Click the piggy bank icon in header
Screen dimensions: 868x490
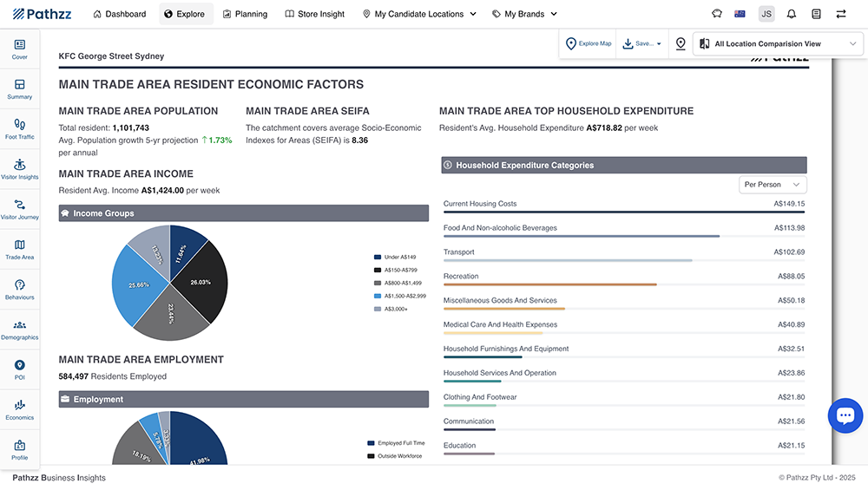point(717,14)
